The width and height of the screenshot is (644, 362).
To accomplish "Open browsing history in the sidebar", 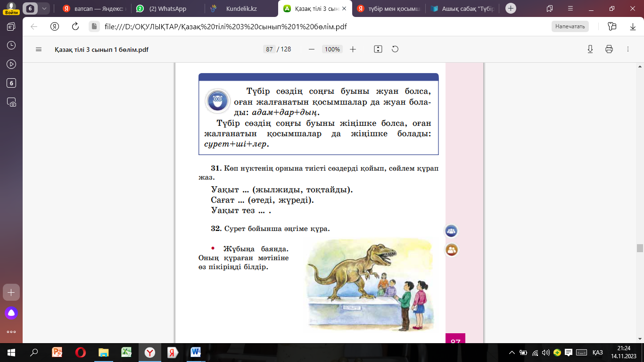I will pos(11,46).
